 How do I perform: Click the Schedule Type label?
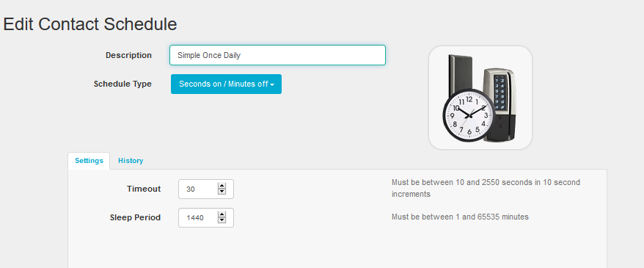(122, 84)
